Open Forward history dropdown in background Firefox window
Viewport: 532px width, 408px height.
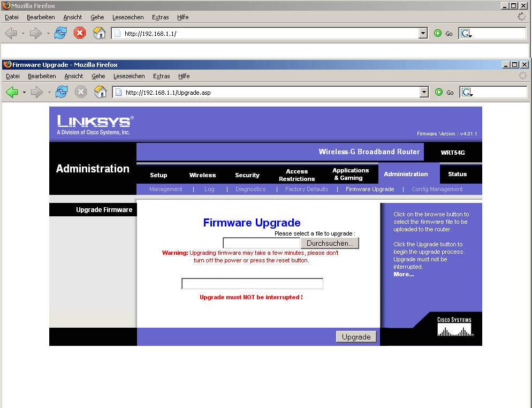(48, 34)
